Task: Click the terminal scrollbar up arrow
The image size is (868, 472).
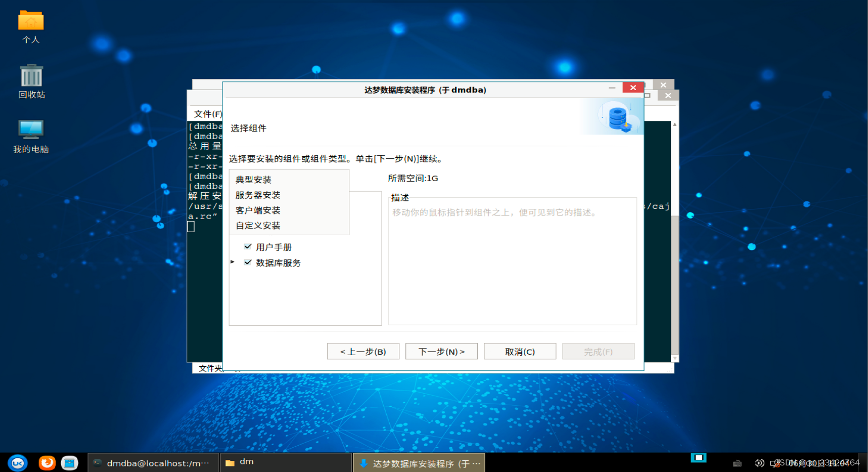Action: (675, 124)
